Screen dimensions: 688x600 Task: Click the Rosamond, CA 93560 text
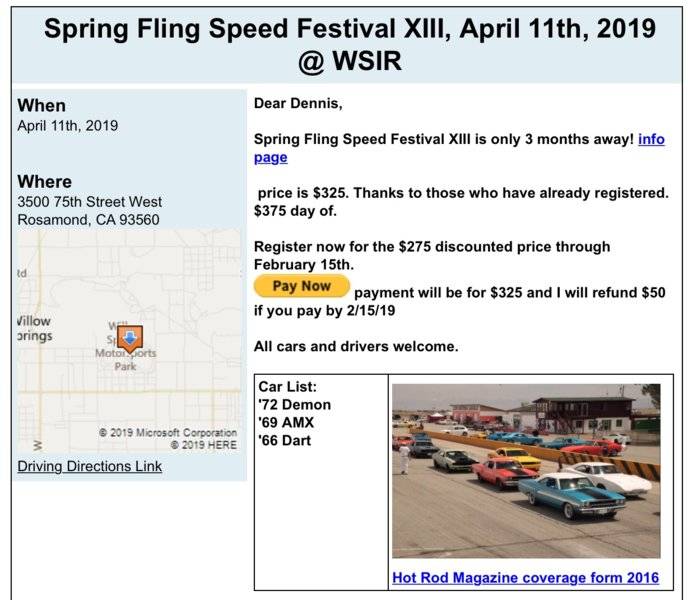88,220
